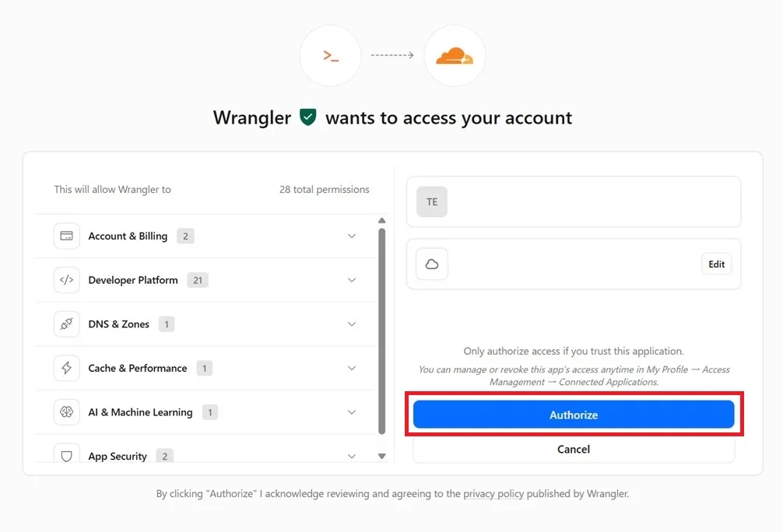Click the blue Authorize button

[574, 415]
